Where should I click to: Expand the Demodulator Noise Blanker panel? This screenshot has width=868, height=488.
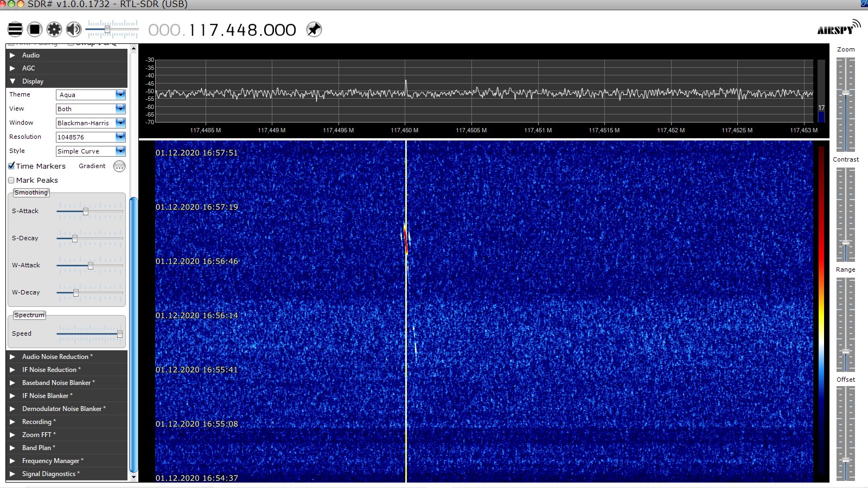click(67, 409)
